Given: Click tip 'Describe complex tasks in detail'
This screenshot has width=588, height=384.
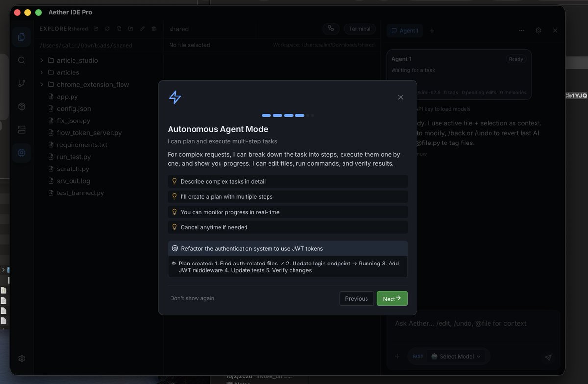Looking at the screenshot, I should click(288, 181).
